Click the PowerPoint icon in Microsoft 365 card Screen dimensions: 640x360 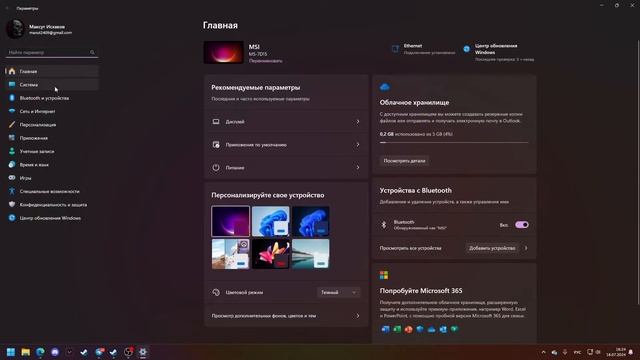pos(408,329)
